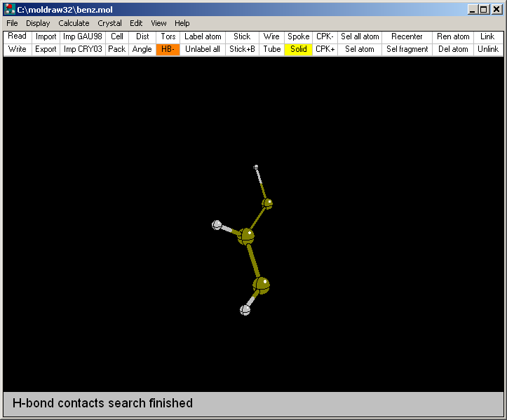Click Sel all atom button
This screenshot has width=507, height=420.
click(360, 36)
